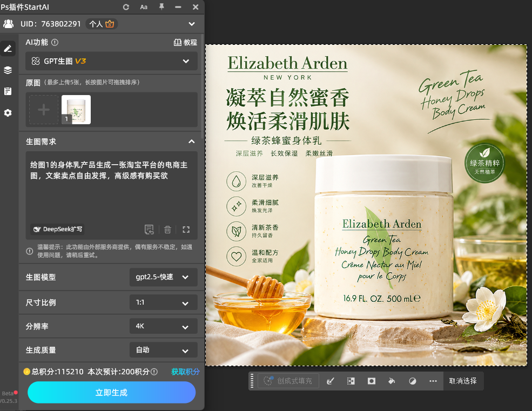Open the AI edit pencil sidebar tab
Viewport: 532px width, 411px height.
[x=8, y=49]
